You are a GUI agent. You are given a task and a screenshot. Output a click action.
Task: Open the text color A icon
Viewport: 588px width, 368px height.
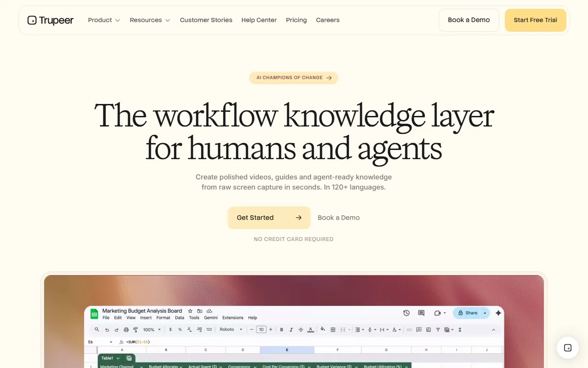311,329
